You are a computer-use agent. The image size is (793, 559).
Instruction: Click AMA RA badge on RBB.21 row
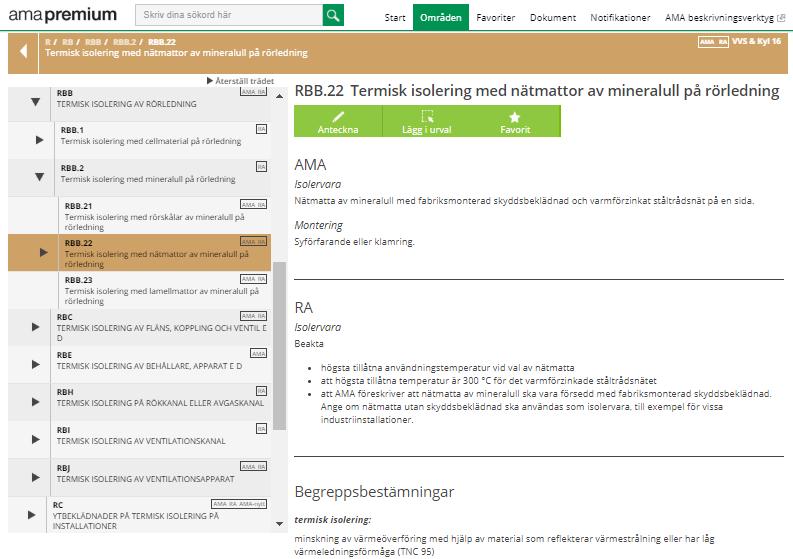[x=253, y=204]
